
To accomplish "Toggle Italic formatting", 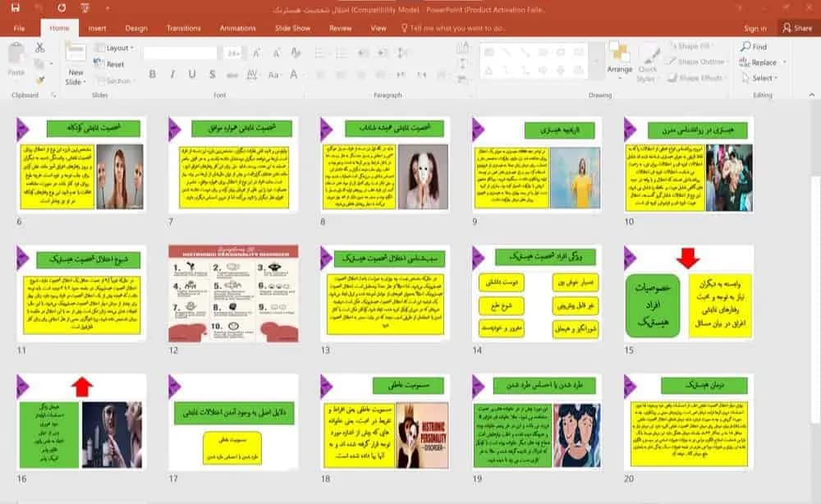I will pos(172,75).
